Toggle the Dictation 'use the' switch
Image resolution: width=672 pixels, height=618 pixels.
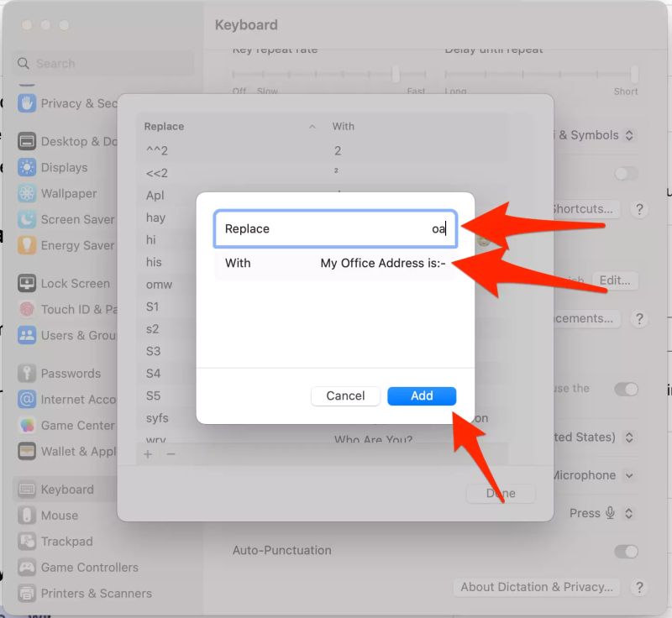tap(626, 389)
